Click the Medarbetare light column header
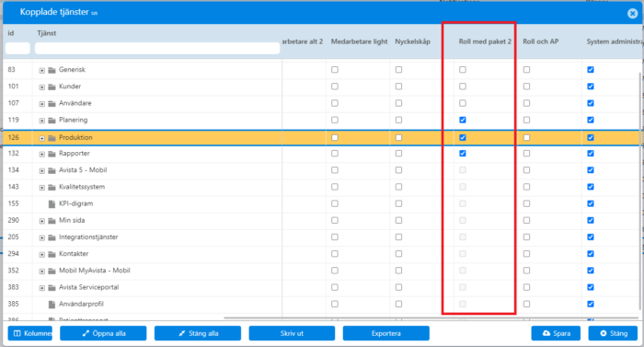 tap(360, 41)
